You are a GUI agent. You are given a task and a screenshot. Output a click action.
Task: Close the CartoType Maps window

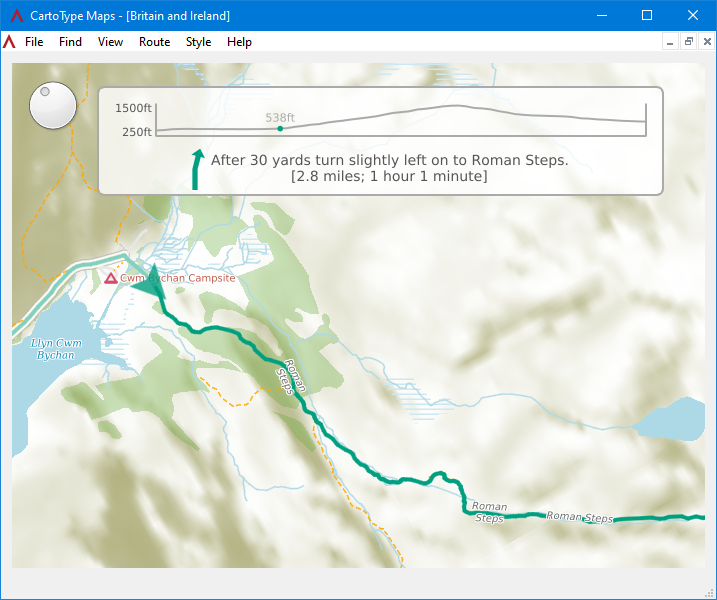[693, 16]
